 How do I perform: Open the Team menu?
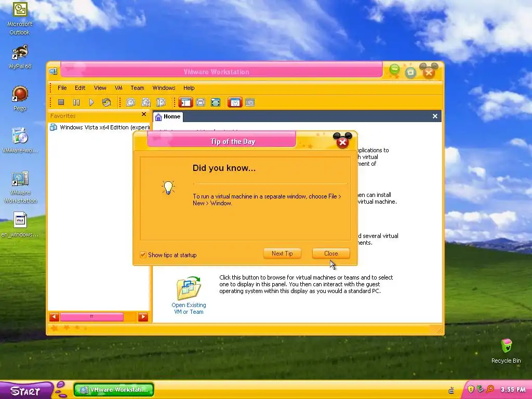tap(137, 88)
